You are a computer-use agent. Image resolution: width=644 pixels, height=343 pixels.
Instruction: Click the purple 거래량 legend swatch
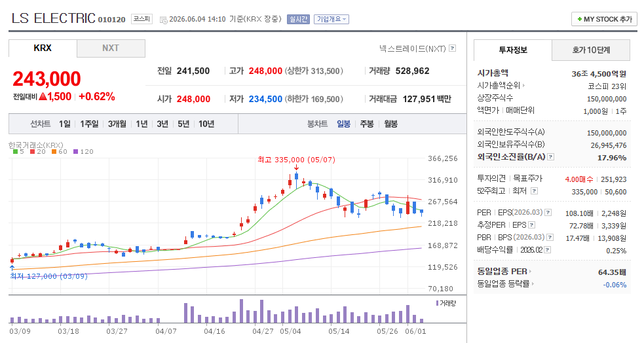437,303
